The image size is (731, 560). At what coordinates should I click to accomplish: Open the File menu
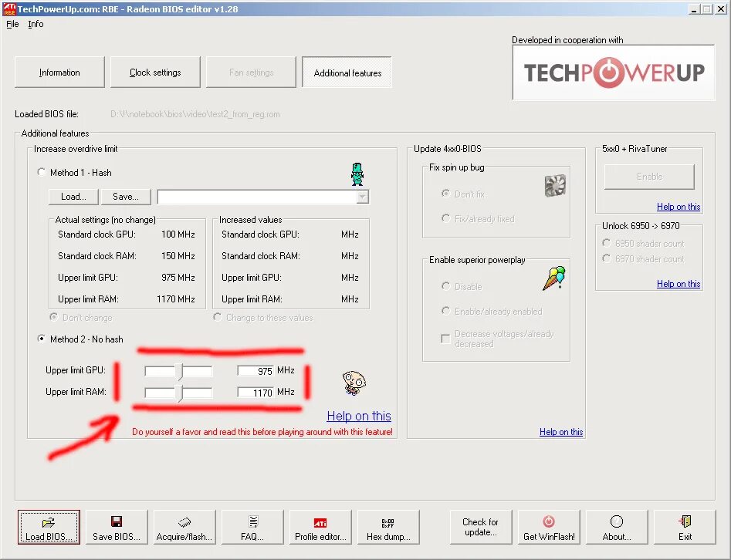pos(12,24)
